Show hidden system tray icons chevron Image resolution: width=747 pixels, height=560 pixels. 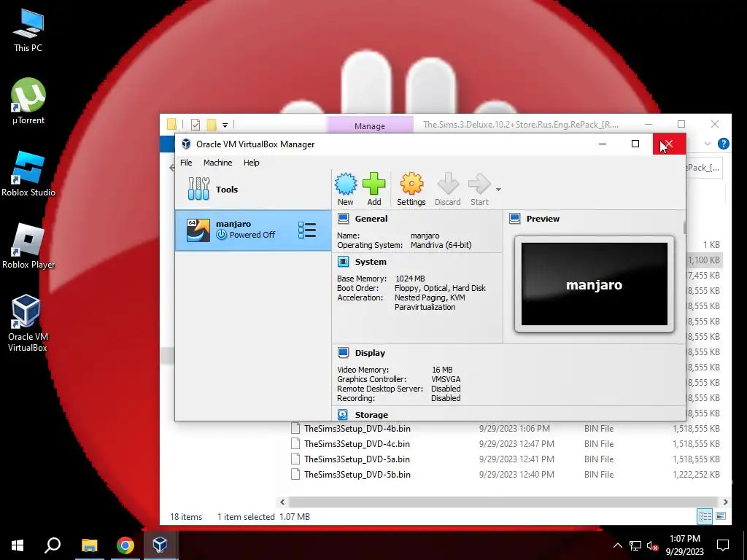617,545
